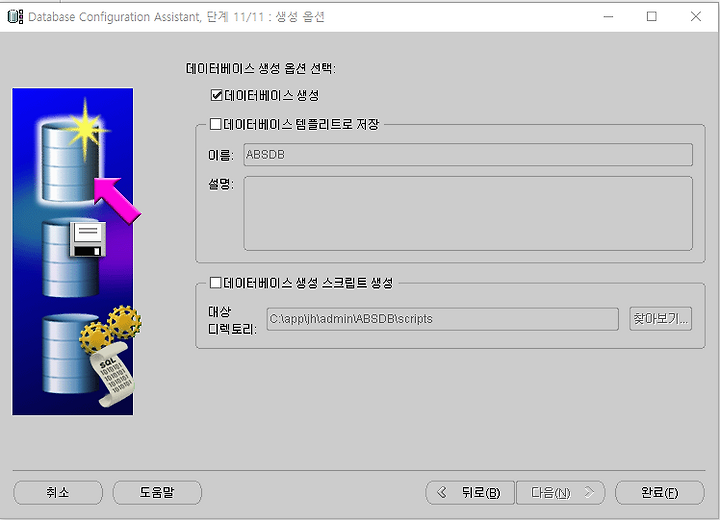Click the Database Configuration Assistant title bar icon
This screenshot has height=520, width=720.
pyautogui.click(x=15, y=17)
